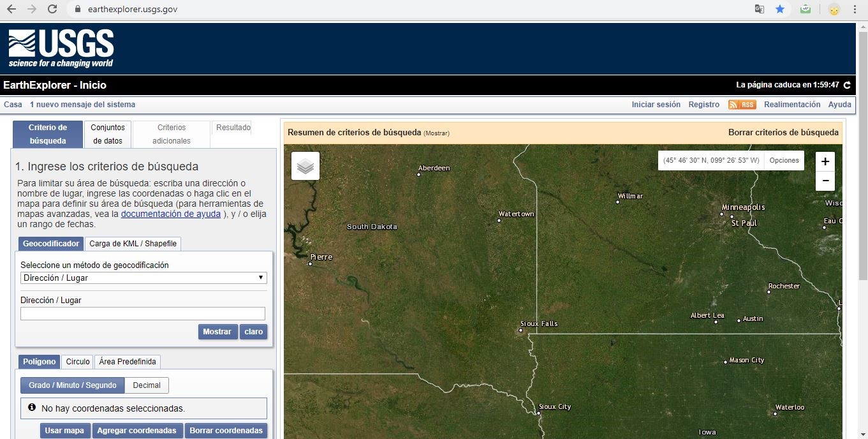
Task: Zoom in with the map plus button
Action: tap(825, 161)
